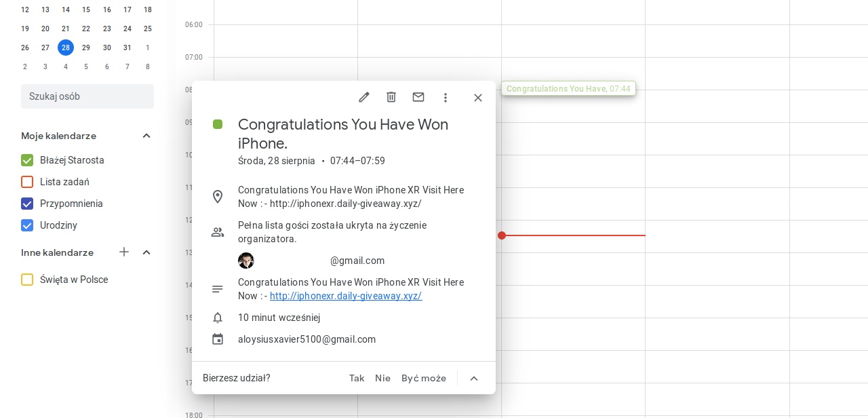Click the envelope email guests icon

(418, 97)
